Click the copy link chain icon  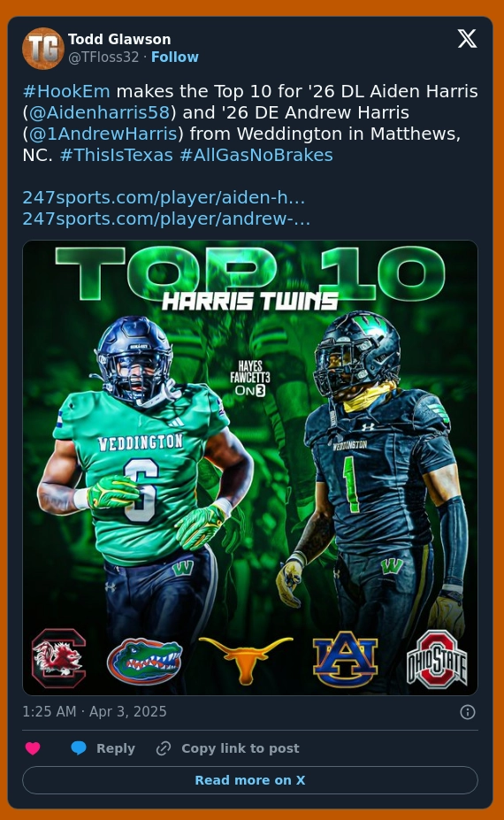click(x=164, y=748)
